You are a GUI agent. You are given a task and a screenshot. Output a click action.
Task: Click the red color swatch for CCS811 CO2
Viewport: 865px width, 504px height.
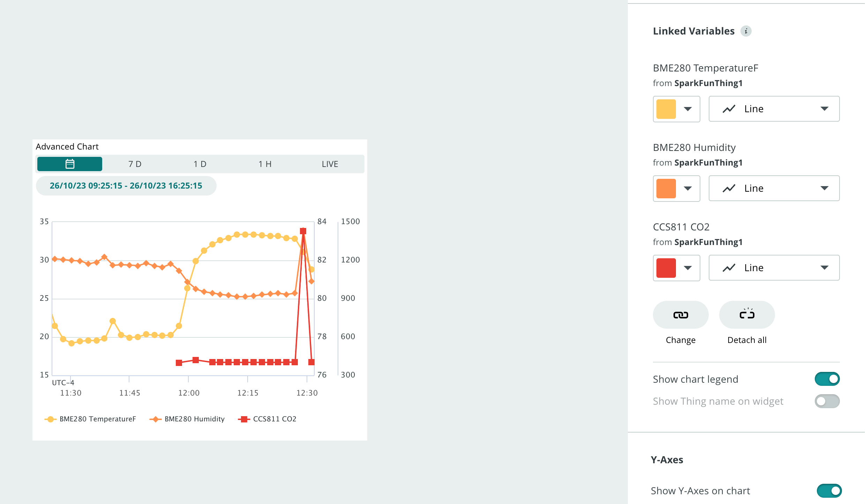[665, 268]
